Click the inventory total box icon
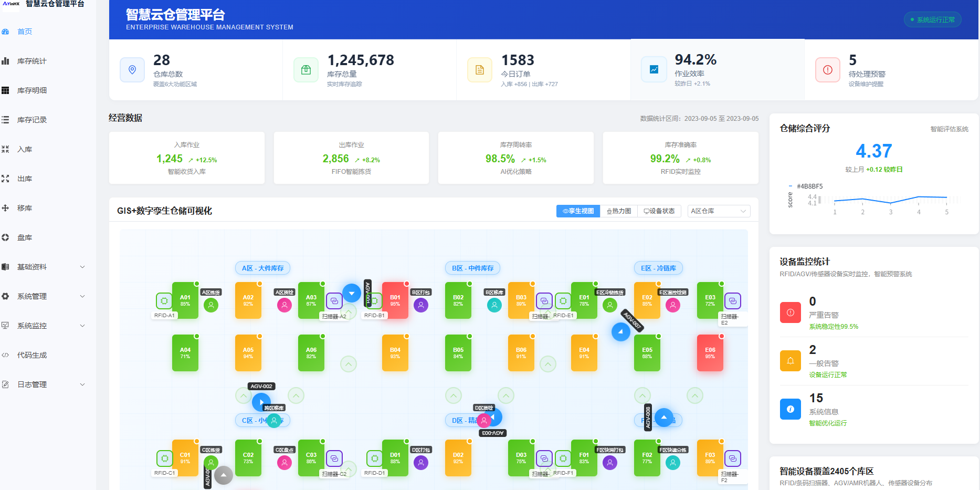This screenshot has height=490, width=980. pos(306,70)
